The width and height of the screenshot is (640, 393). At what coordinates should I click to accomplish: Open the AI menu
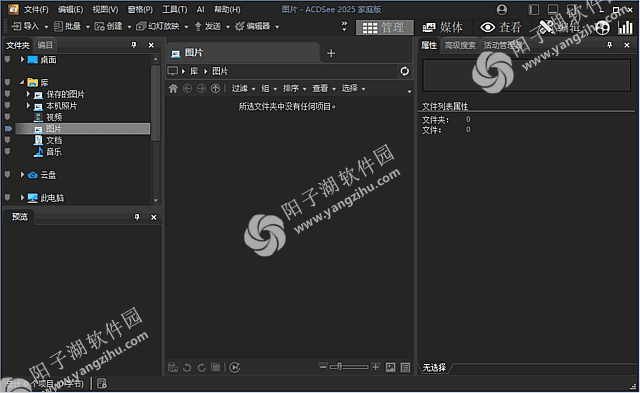click(x=200, y=9)
